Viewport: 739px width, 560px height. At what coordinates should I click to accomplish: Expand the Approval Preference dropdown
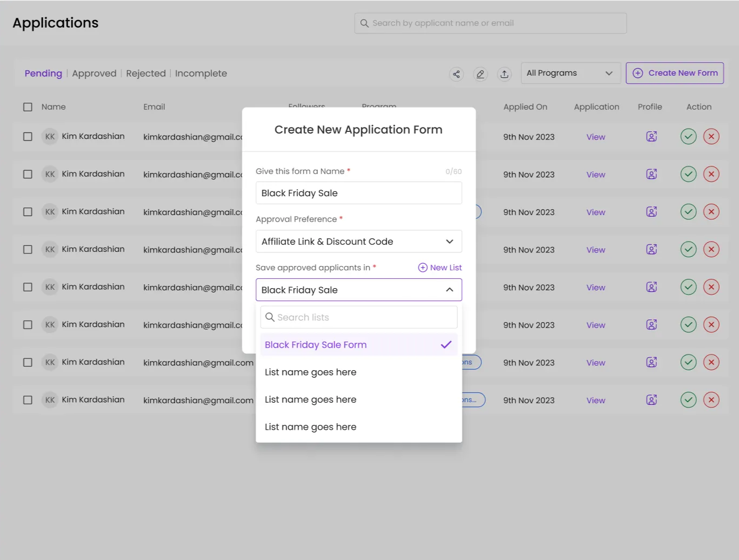(x=358, y=242)
